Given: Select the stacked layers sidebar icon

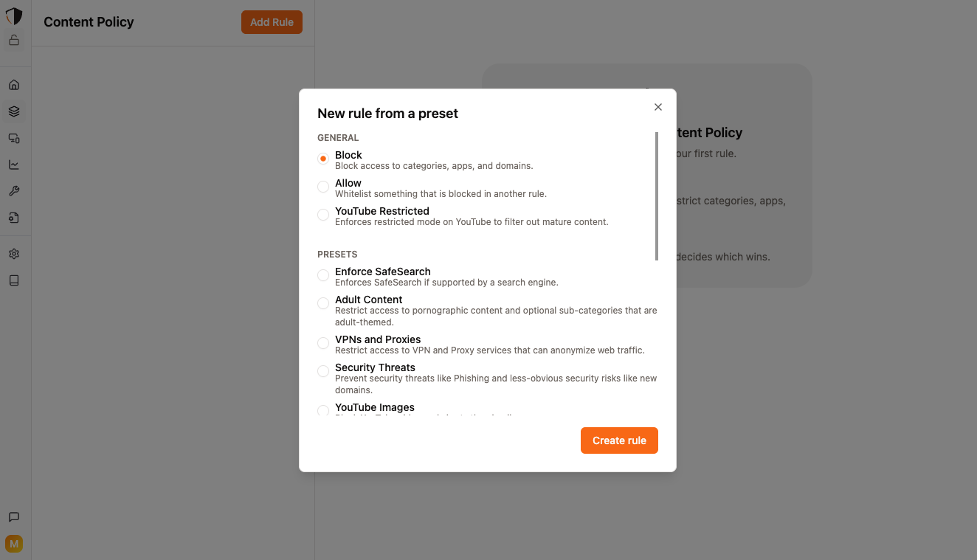Looking at the screenshot, I should pos(14,111).
